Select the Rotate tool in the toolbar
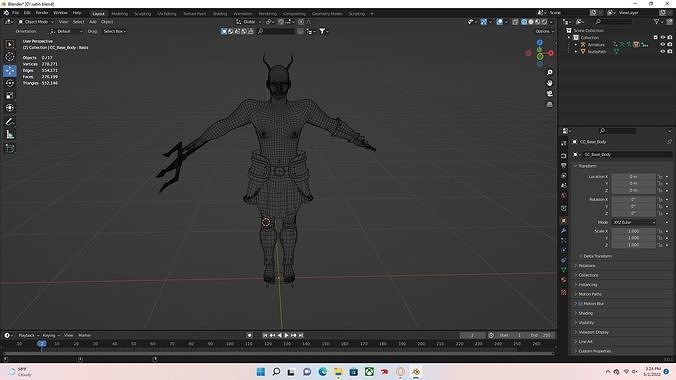 (9, 83)
